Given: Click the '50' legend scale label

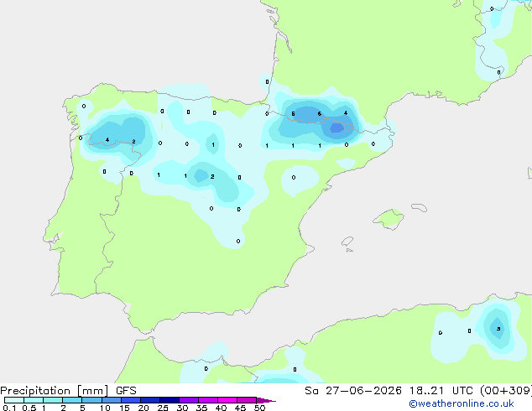Looking at the screenshot, I should [259, 408].
